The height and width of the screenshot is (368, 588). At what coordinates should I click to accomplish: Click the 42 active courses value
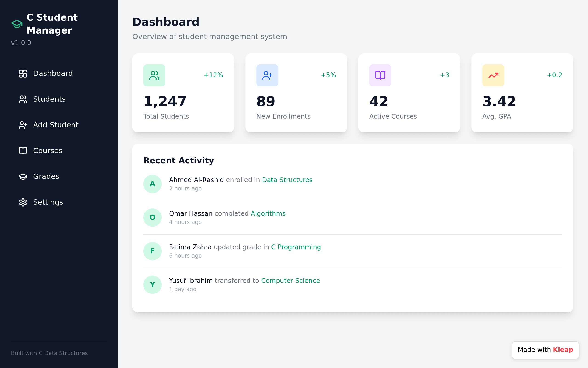[379, 101]
